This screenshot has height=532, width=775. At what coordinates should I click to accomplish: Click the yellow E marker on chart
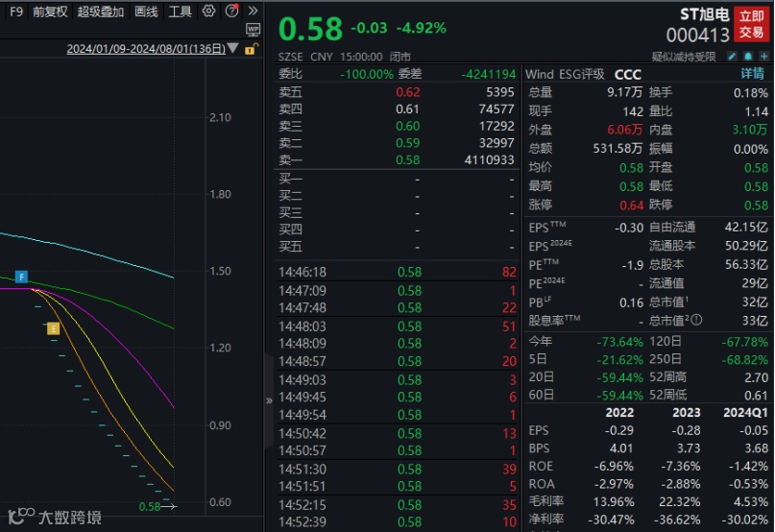pyautogui.click(x=54, y=328)
